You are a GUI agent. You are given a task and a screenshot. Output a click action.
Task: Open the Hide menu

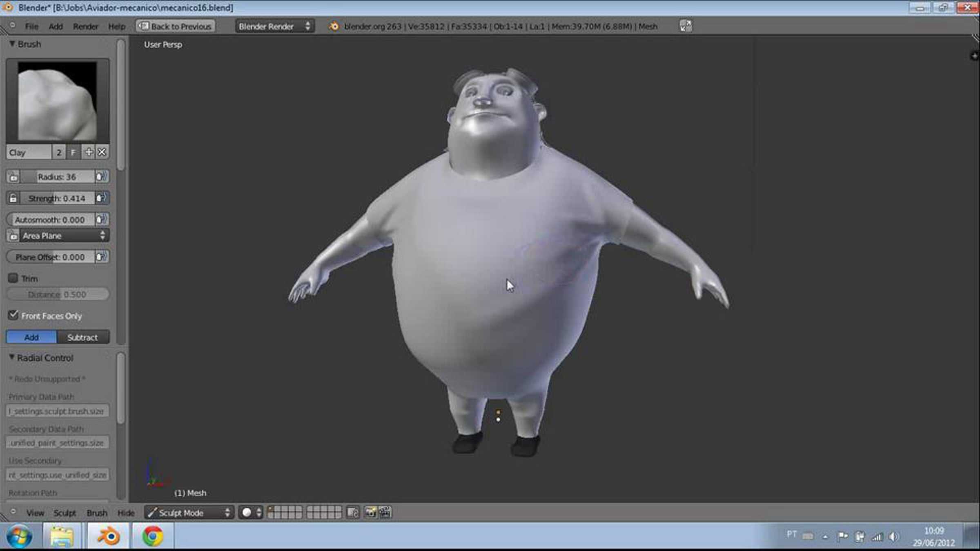click(126, 513)
